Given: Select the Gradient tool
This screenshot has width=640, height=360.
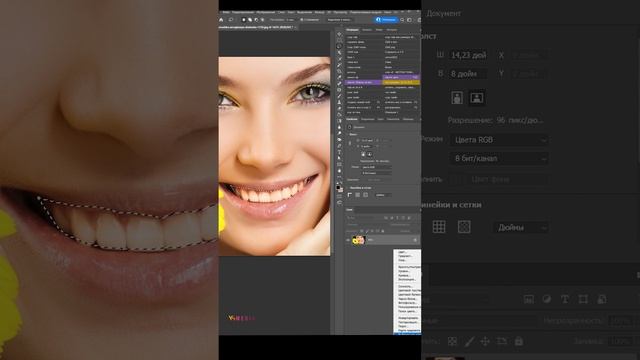Looking at the screenshot, I should pyautogui.click(x=339, y=120).
